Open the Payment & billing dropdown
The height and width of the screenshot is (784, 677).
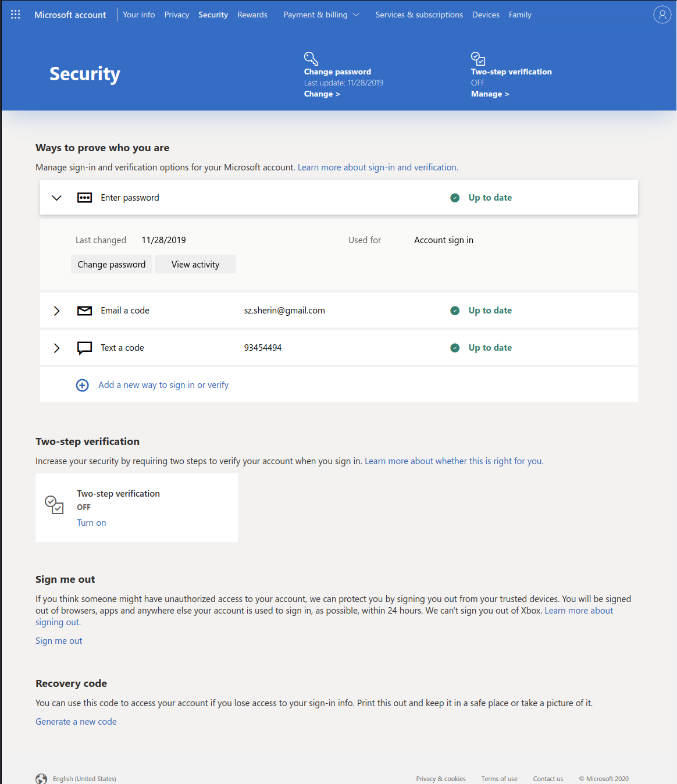[x=321, y=15]
